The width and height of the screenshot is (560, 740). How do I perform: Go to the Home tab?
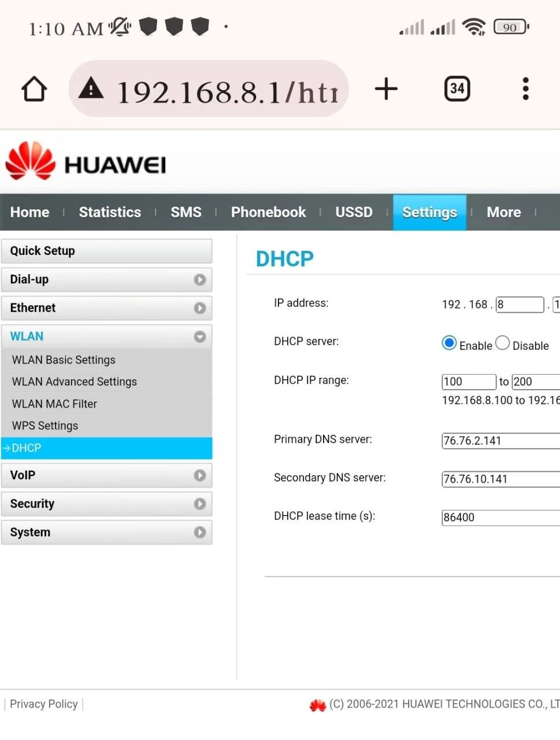pyautogui.click(x=29, y=212)
